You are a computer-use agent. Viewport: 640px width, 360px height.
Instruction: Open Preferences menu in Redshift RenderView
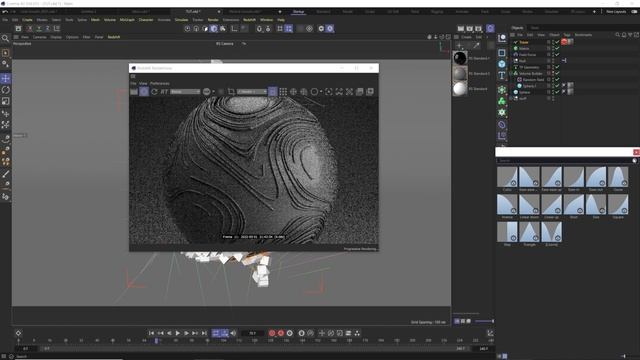(160, 83)
